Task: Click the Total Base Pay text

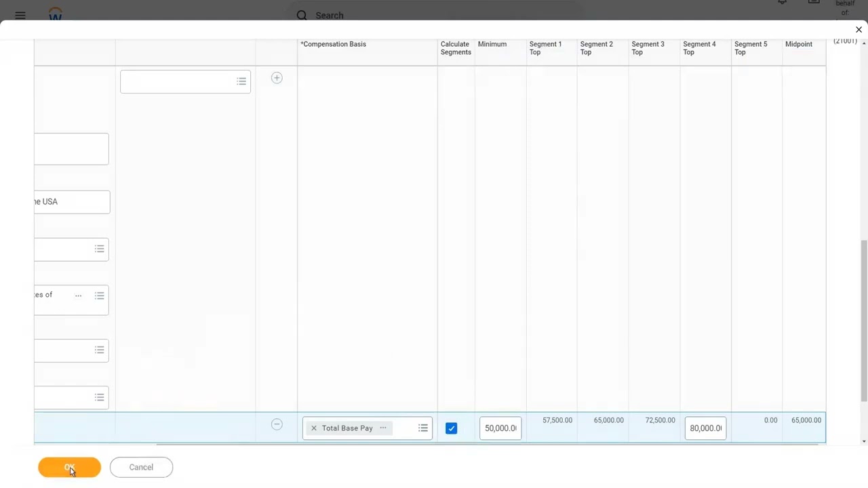Action: click(x=347, y=428)
